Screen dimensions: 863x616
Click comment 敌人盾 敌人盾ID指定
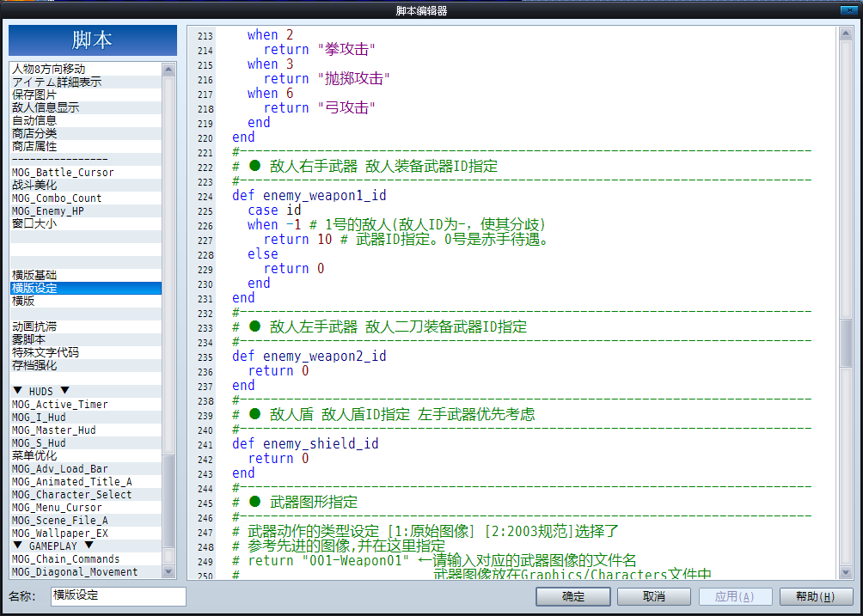[383, 414]
